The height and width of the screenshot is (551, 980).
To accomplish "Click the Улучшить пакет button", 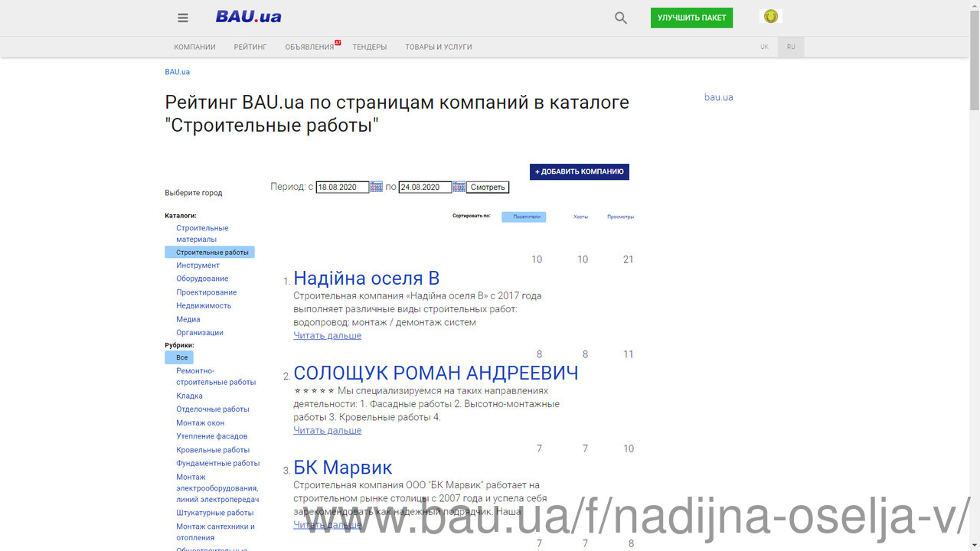I will pos(691,18).
